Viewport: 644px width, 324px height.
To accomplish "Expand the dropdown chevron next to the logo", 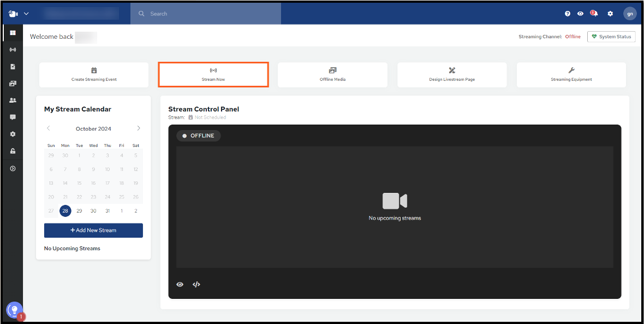I will point(26,14).
